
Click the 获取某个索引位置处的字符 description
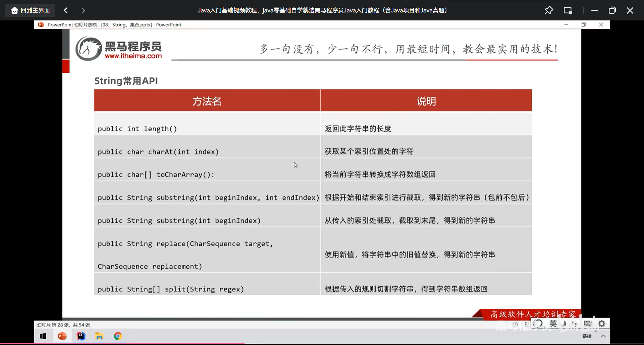(x=369, y=151)
